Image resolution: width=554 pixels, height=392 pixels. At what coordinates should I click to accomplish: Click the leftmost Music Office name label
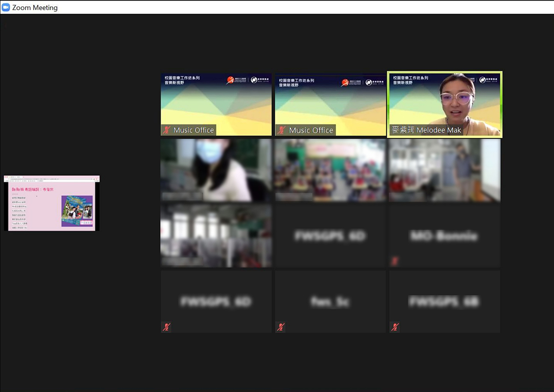click(193, 130)
